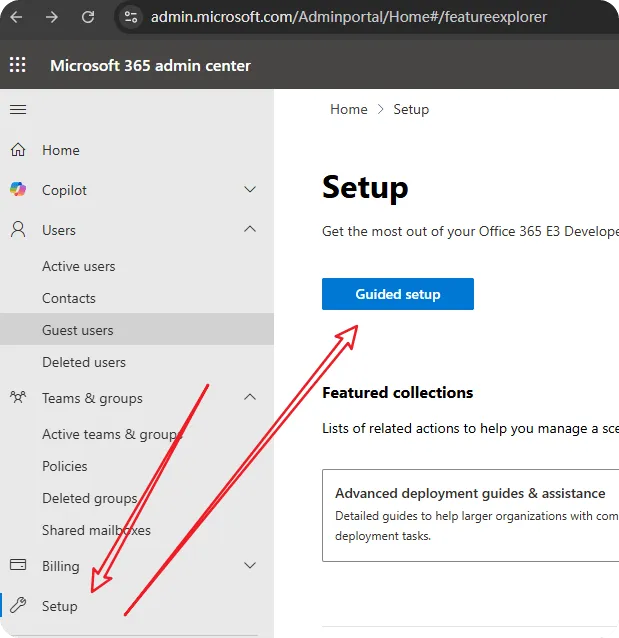The width and height of the screenshot is (619, 638).
Task: Collapse the Teams & groups chevron
Action: 250,397
